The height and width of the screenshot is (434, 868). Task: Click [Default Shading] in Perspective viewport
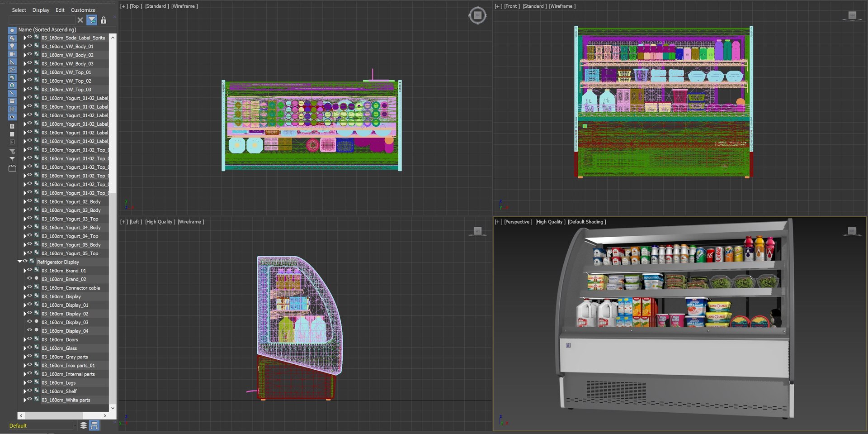point(587,222)
